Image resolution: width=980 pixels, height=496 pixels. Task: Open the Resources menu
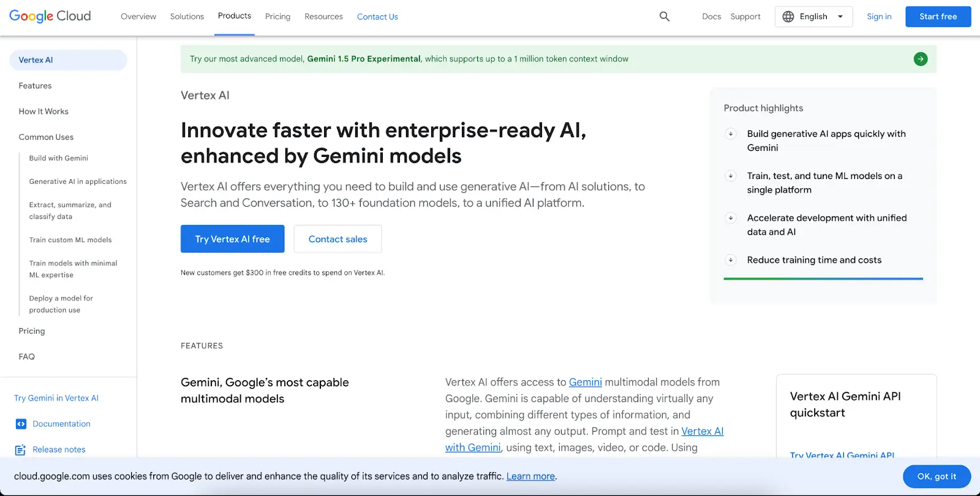click(323, 17)
